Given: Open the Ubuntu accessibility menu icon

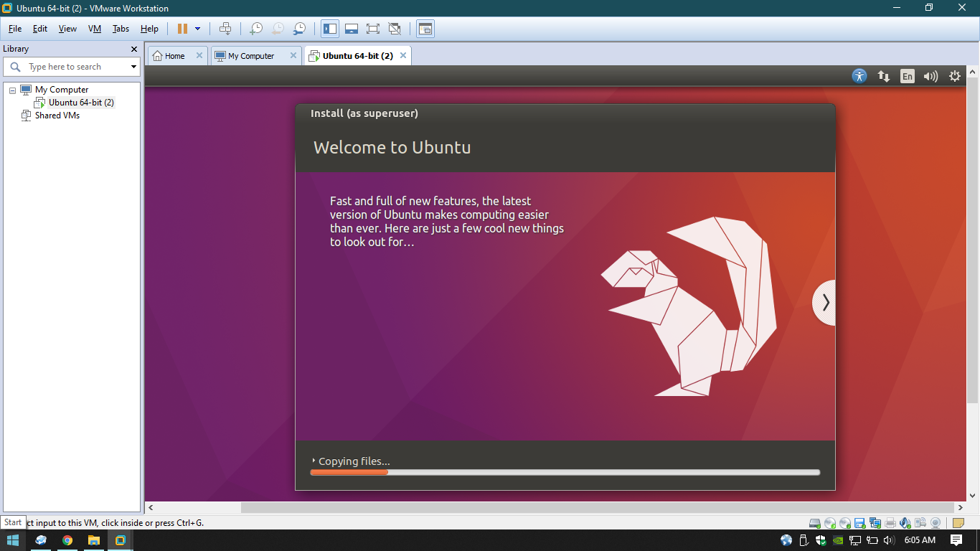Looking at the screenshot, I should coord(859,76).
